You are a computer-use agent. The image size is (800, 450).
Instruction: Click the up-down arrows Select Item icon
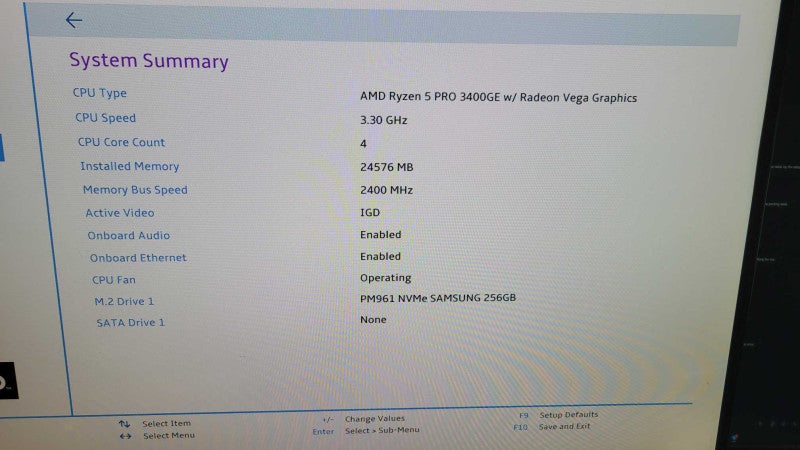(x=124, y=424)
